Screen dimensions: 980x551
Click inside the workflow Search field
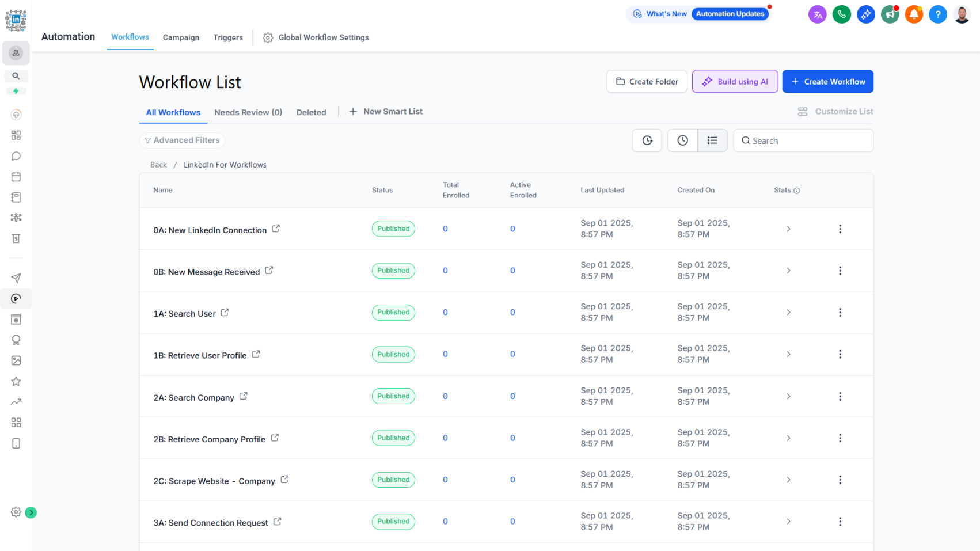point(803,140)
